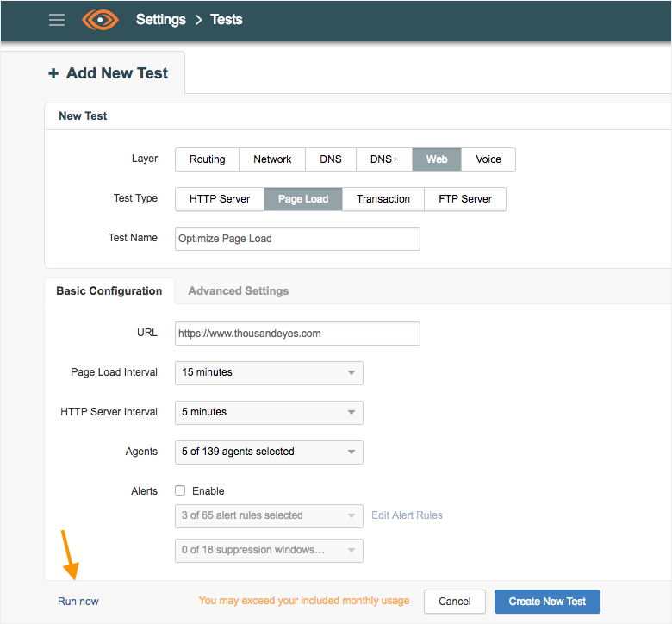Click into the Test Name field
Image resolution: width=672 pixels, height=624 pixels.
click(x=297, y=239)
